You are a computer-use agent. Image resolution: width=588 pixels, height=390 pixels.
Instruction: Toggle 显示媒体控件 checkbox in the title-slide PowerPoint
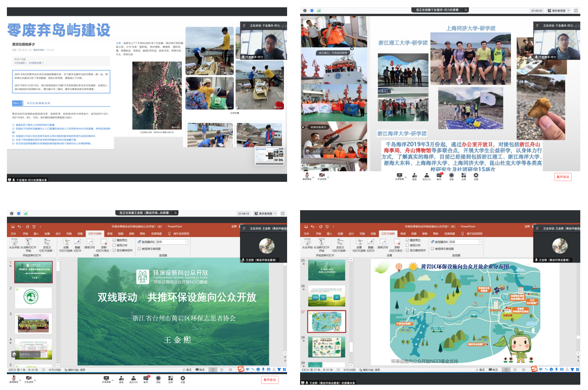114,250
